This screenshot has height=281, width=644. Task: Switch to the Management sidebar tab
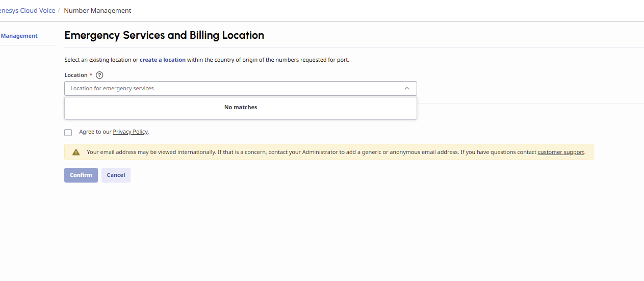pyautogui.click(x=19, y=36)
